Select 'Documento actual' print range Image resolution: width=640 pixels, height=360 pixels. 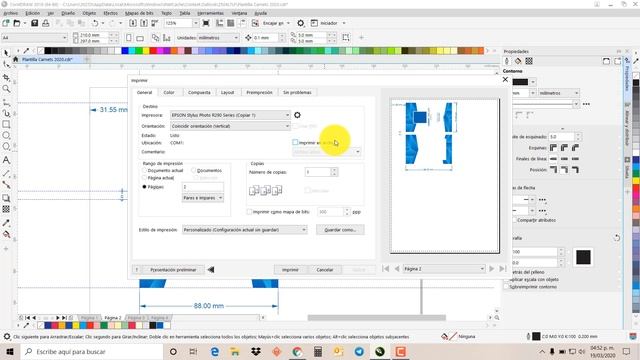tap(144, 170)
